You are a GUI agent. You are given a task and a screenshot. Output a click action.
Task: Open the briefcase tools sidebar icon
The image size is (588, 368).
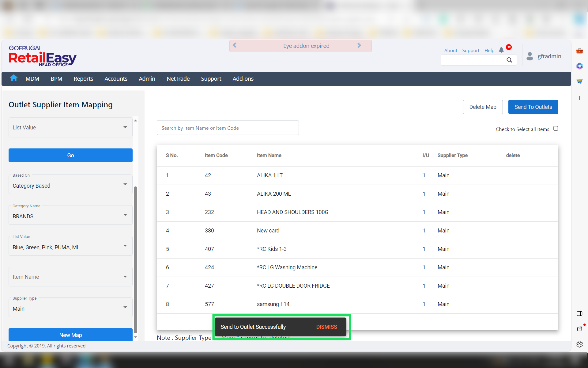(x=579, y=51)
